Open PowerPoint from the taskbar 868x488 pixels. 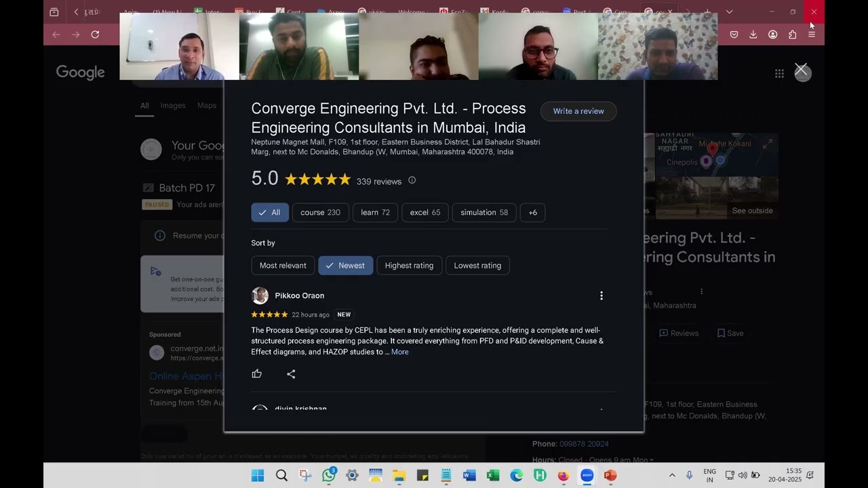(x=610, y=475)
